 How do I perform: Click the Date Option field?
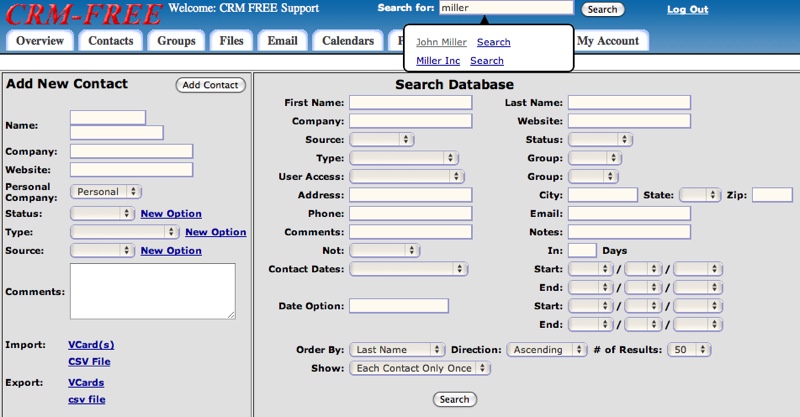pyautogui.click(x=399, y=306)
